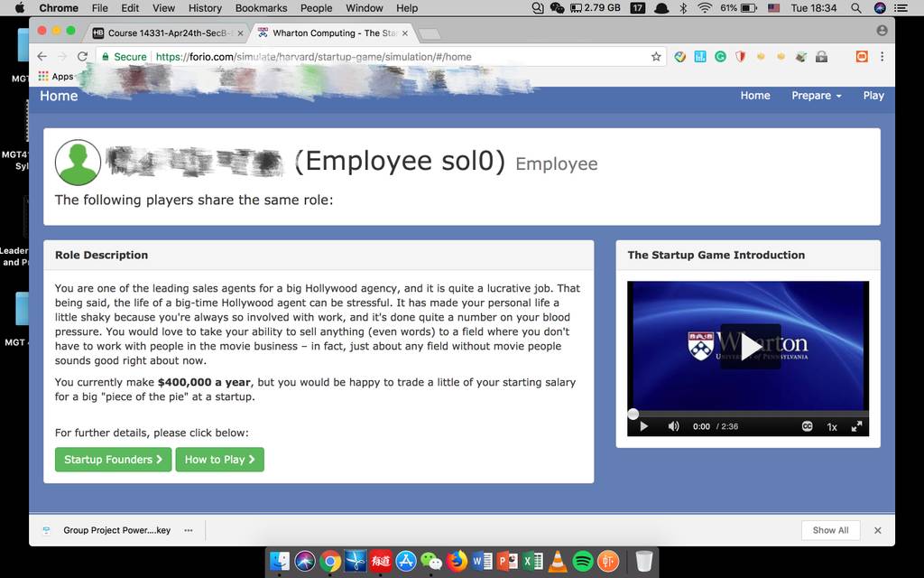Click the red shield extension icon

click(741, 57)
